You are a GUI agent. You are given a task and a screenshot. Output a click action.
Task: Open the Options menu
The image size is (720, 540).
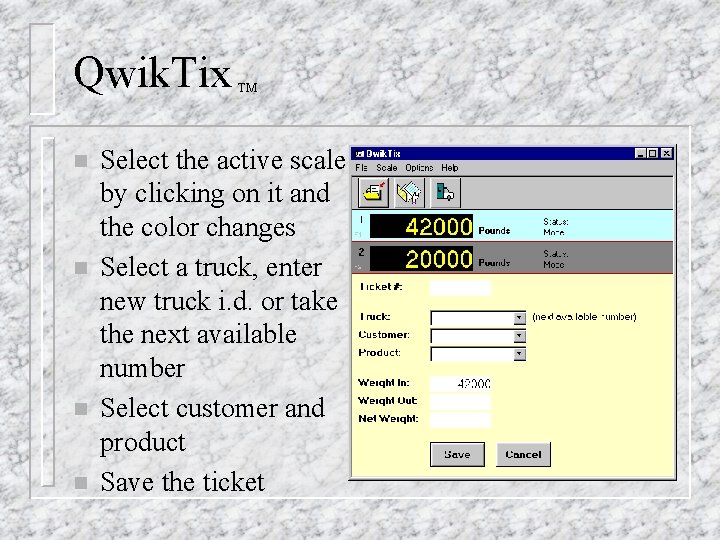419,168
